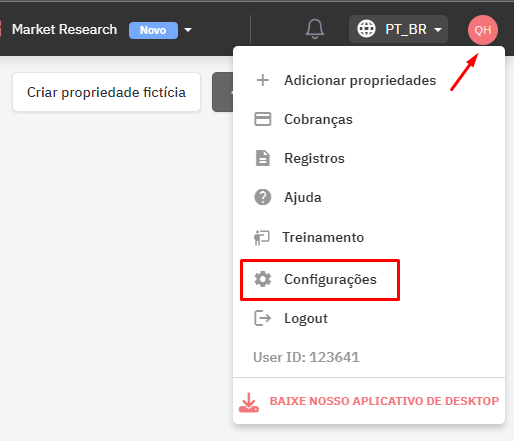514x441 pixels.
Task: Click the QH user avatar
Action: 483,30
